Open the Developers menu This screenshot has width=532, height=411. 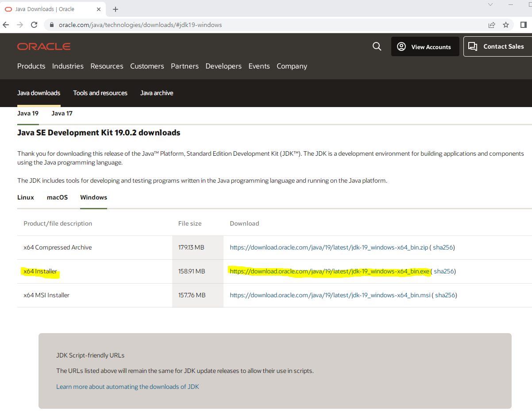point(224,66)
